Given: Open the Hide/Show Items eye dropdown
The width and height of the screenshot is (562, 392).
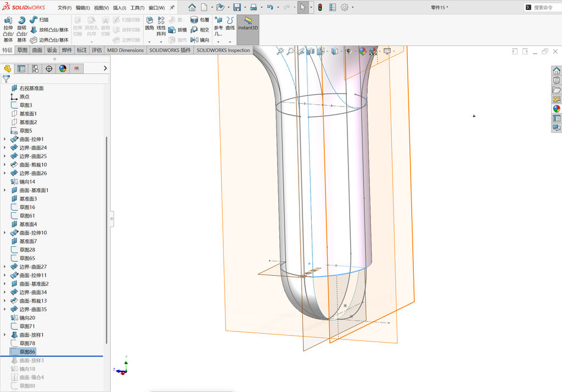Looking at the screenshot, I should pos(348,51).
